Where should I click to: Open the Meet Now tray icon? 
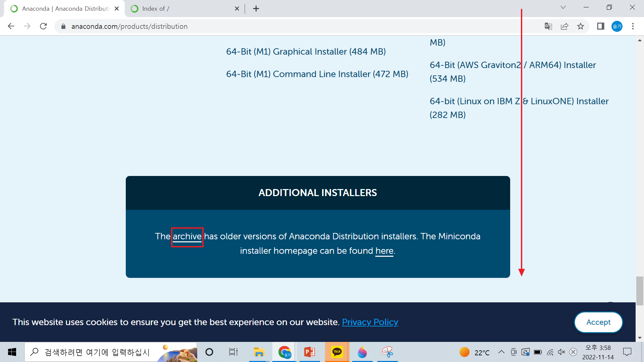(x=514, y=352)
